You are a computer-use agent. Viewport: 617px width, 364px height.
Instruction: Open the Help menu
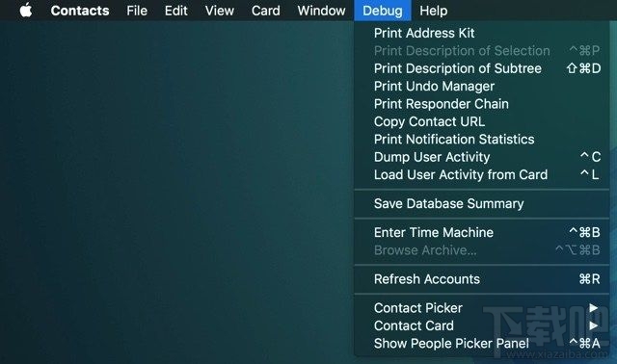433,11
